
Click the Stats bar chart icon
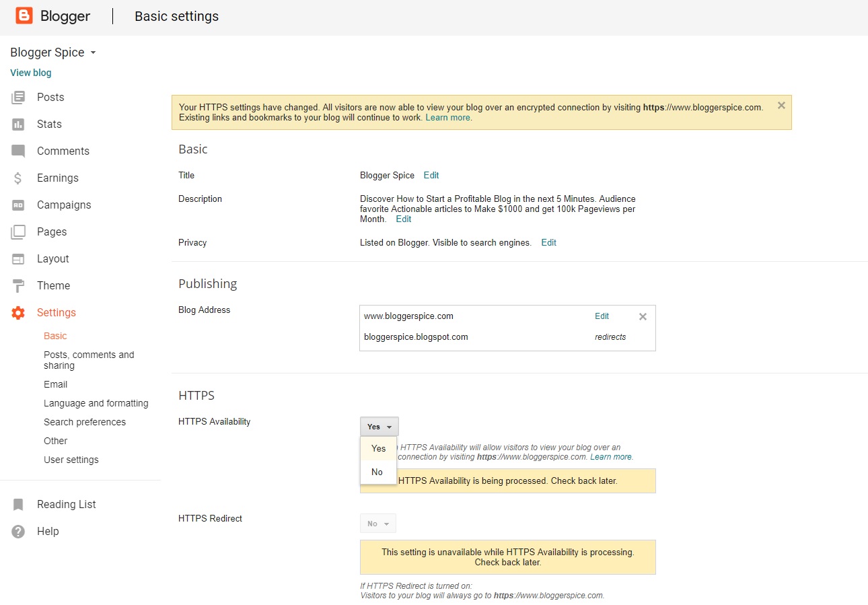[x=18, y=124]
